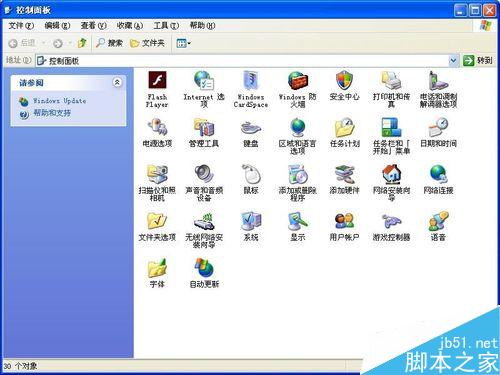
Task: Open the 工具(T) menu
Action: (166, 25)
